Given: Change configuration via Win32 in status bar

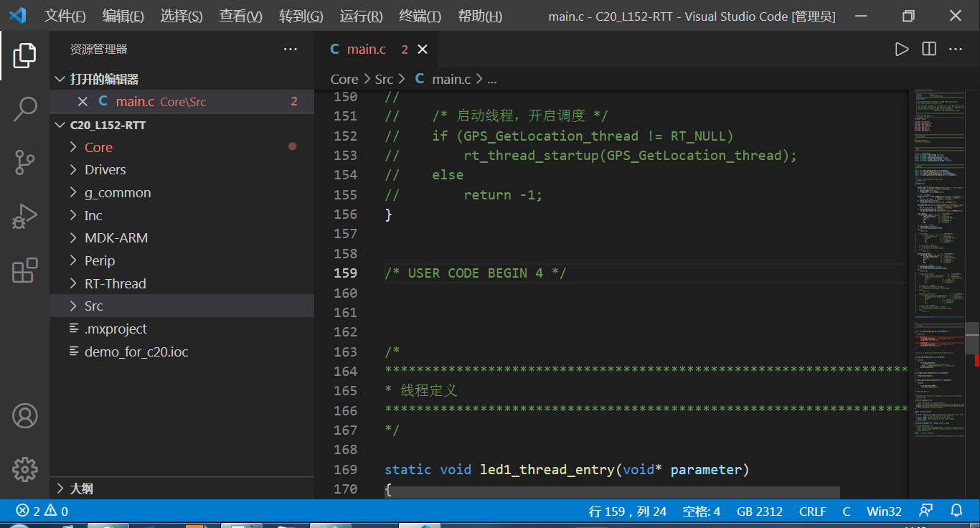Looking at the screenshot, I should pos(884,511).
